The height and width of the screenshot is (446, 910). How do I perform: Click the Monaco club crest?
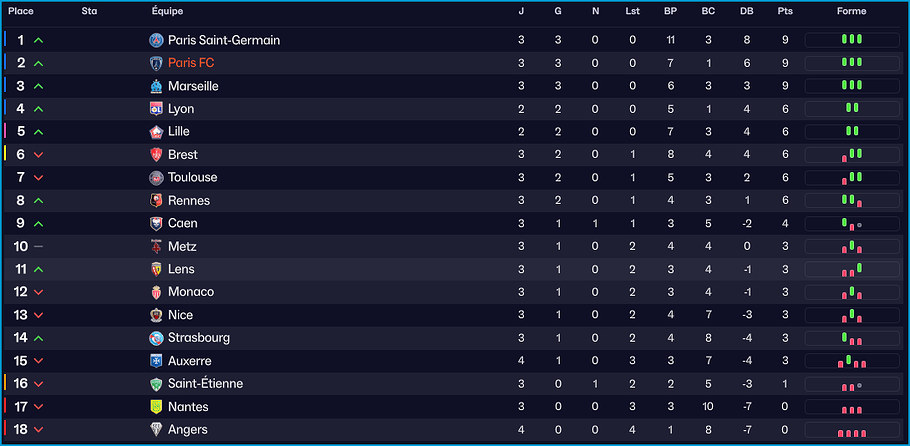(156, 292)
